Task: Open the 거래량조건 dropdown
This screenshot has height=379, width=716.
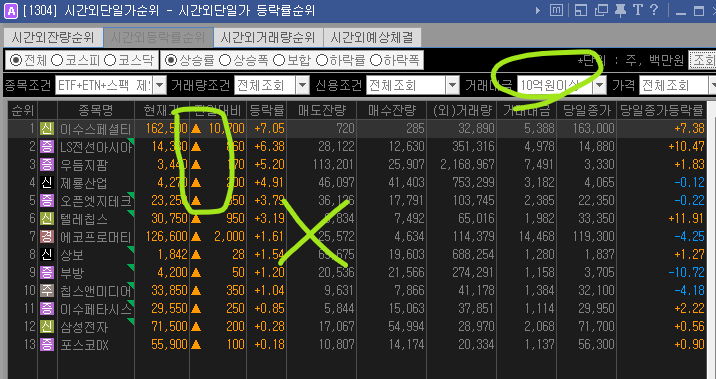Action: coord(302,85)
